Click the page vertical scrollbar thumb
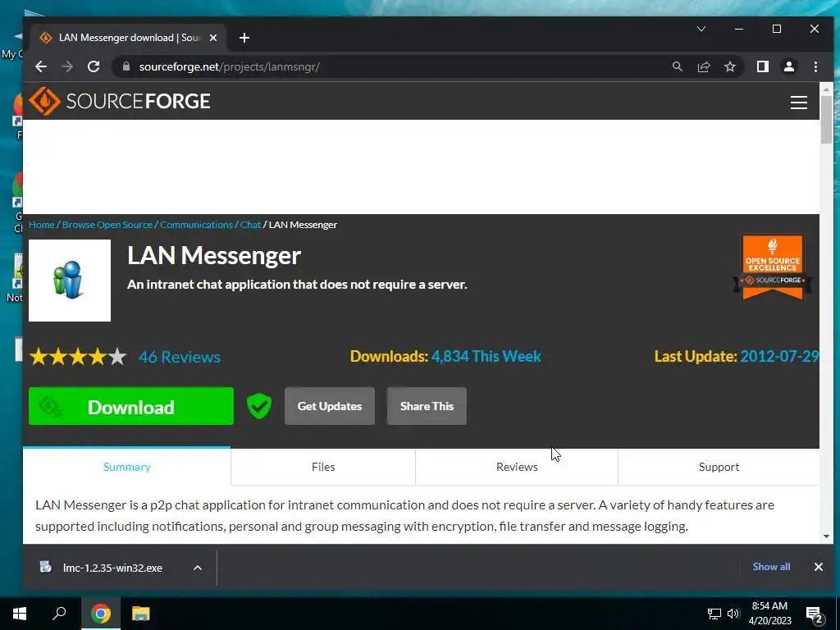Screen dimensions: 840x630 click(825, 119)
